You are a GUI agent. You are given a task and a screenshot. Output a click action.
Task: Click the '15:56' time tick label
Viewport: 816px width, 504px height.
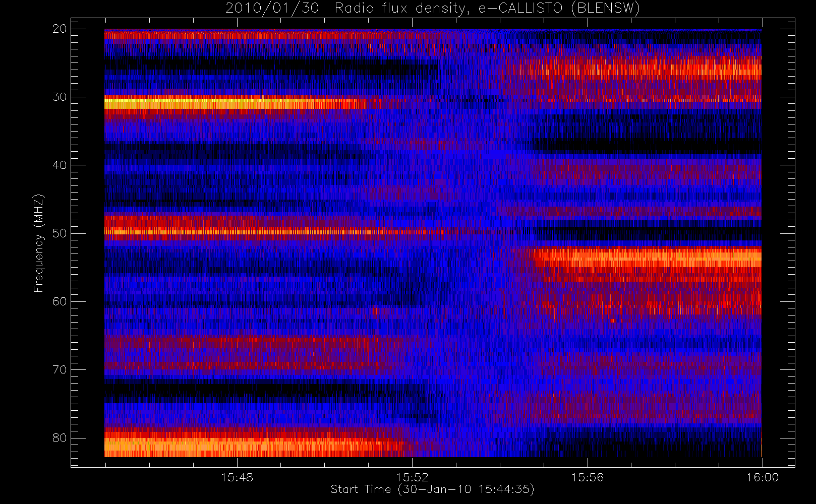[x=587, y=477]
